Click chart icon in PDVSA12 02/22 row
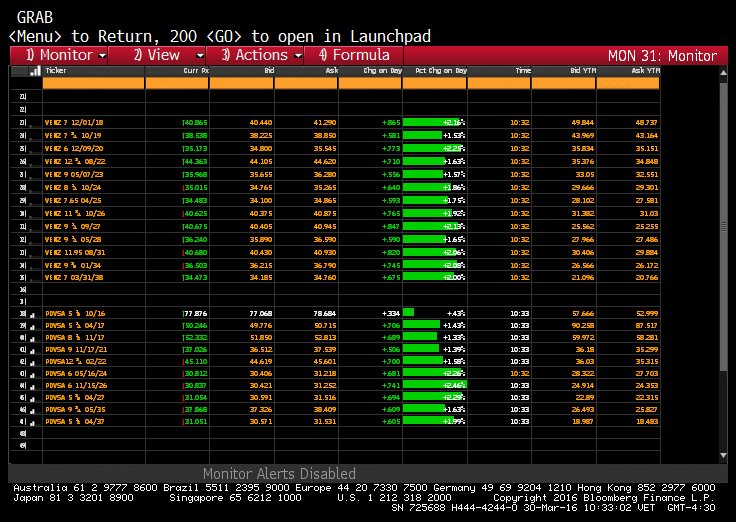The height and width of the screenshot is (522, 736). coord(32,362)
